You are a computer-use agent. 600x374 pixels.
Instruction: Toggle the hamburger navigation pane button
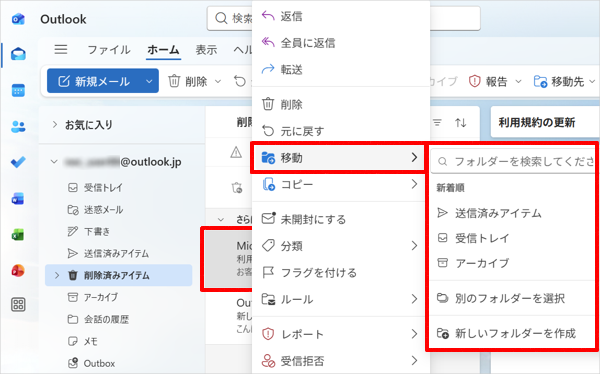point(61,49)
